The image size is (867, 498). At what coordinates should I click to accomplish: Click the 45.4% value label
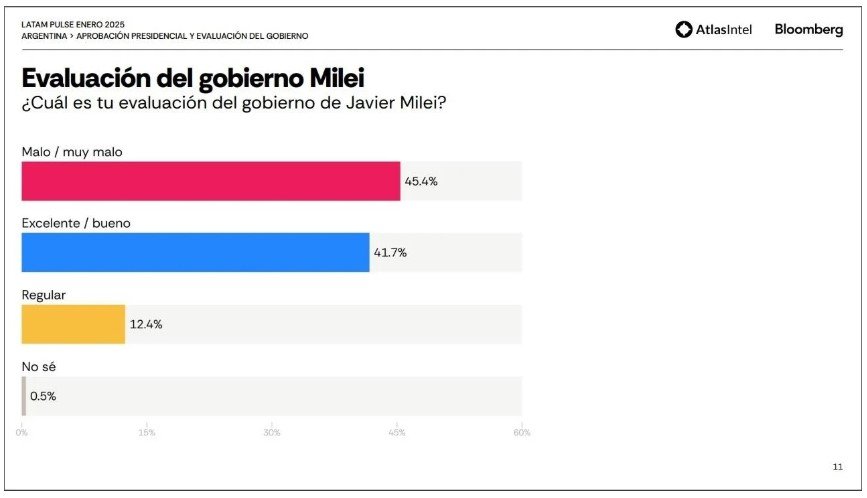tap(421, 182)
